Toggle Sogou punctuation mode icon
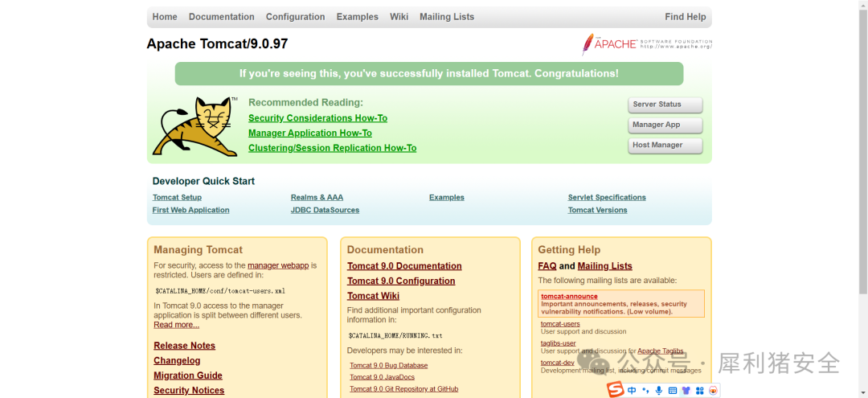Viewport: 868px width, 398px height. (645, 390)
